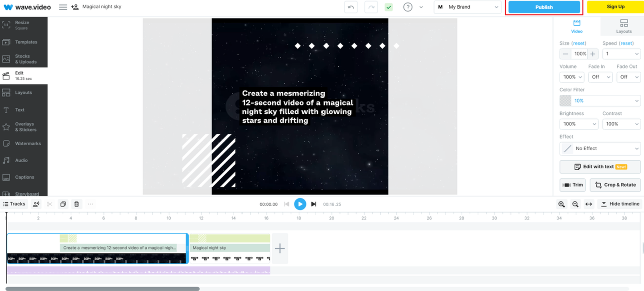Click the green saved checkmark indicator
This screenshot has height=291, width=644.
click(x=389, y=7)
